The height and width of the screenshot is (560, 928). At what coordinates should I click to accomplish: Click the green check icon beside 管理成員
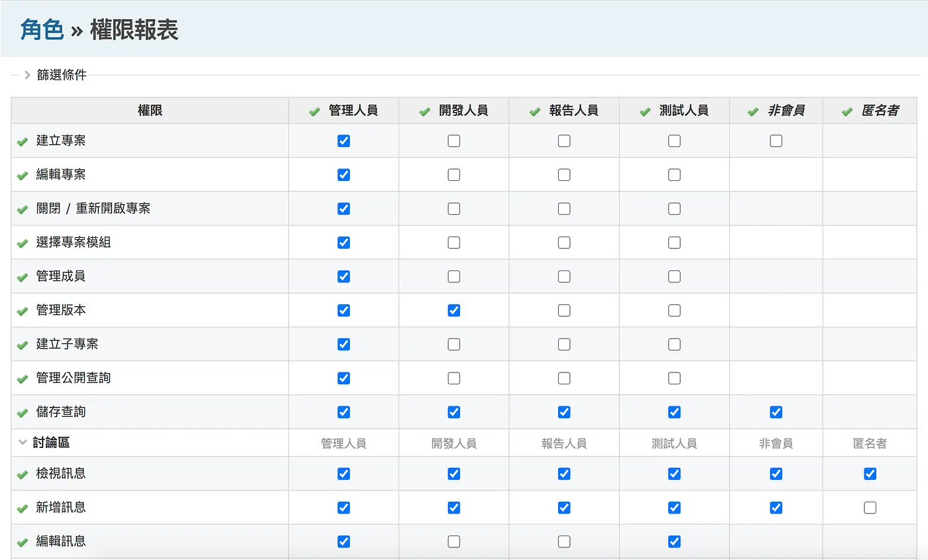point(23,277)
